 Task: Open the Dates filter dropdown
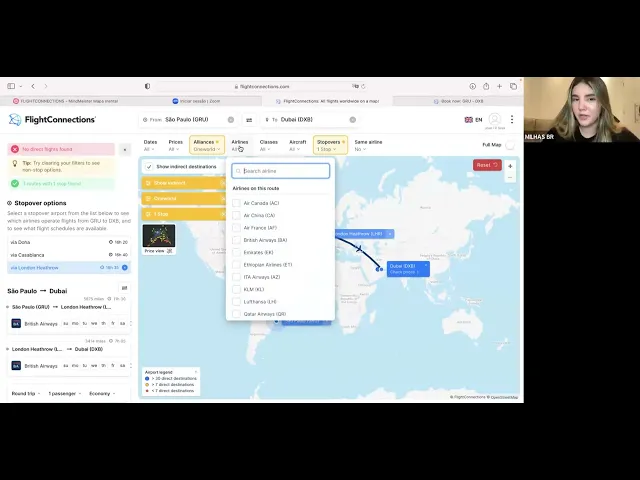click(151, 145)
